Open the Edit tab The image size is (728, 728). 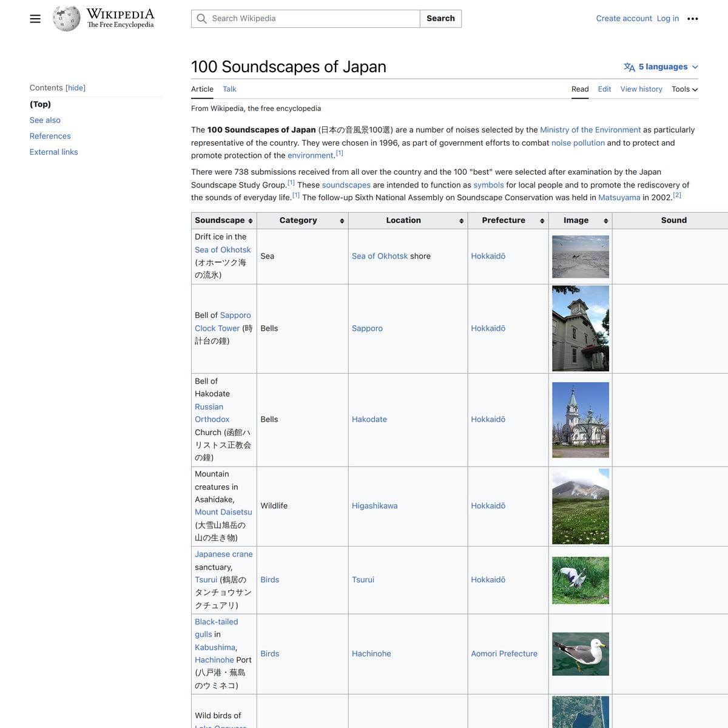pyautogui.click(x=604, y=89)
